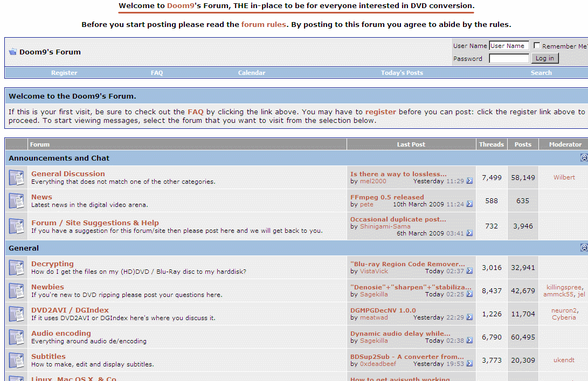Open the Search navigation item
The height and width of the screenshot is (381, 588).
pyautogui.click(x=541, y=73)
